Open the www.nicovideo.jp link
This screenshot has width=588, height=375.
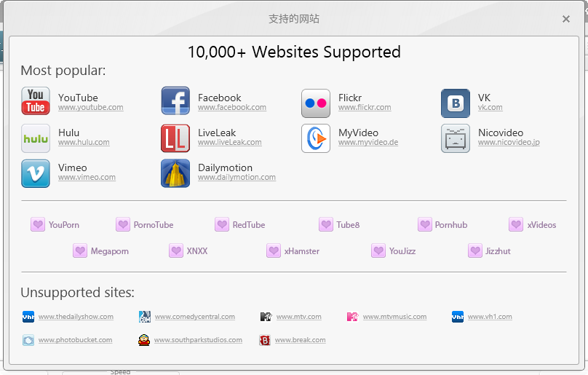coord(509,142)
